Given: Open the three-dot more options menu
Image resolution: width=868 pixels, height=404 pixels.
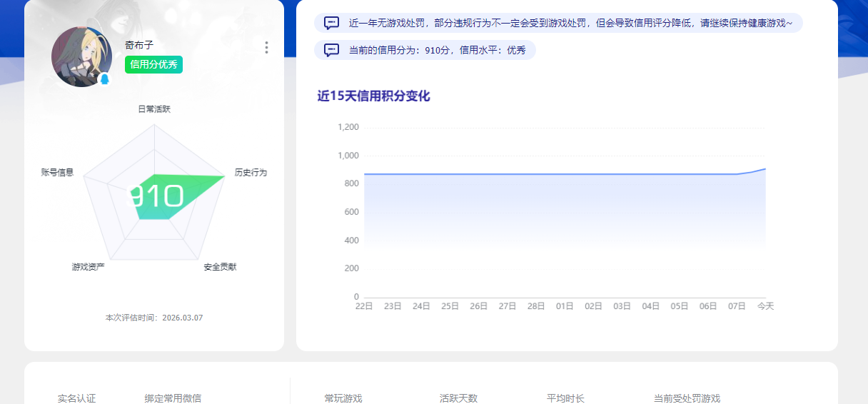Looking at the screenshot, I should [x=266, y=47].
